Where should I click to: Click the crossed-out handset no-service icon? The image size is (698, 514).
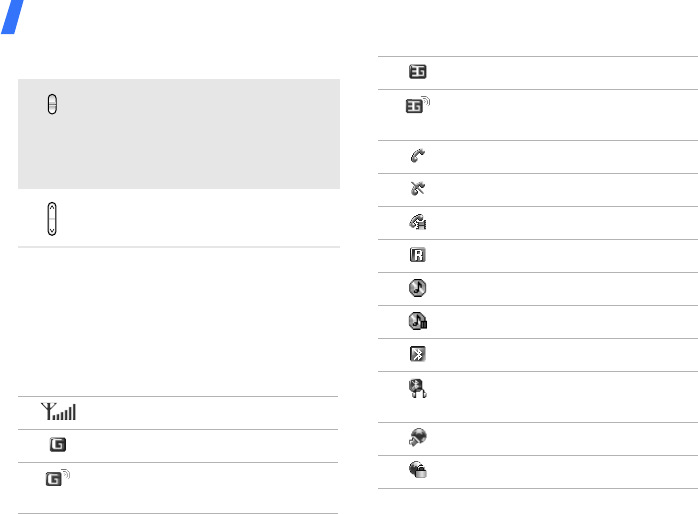click(416, 189)
